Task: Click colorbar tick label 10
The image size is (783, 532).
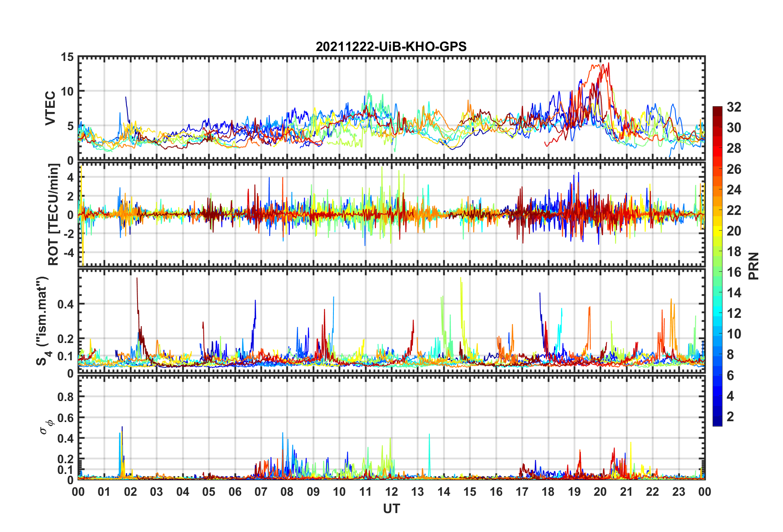Action: [734, 334]
